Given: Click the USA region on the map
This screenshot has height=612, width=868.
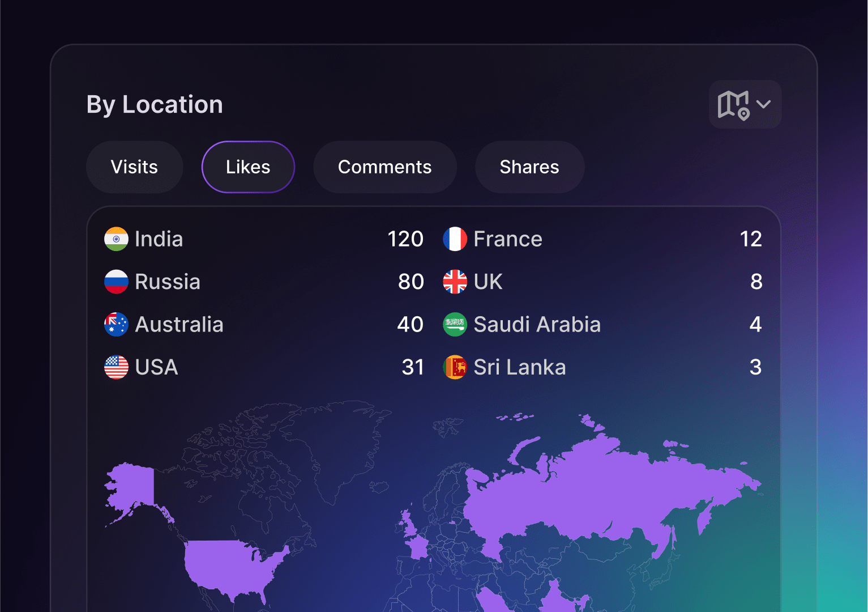Looking at the screenshot, I should click(x=226, y=567).
